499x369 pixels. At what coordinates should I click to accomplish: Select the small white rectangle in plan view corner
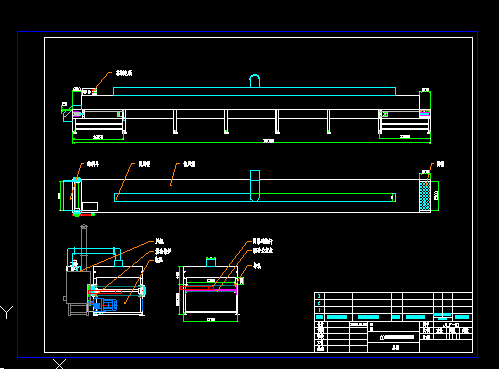point(90,206)
